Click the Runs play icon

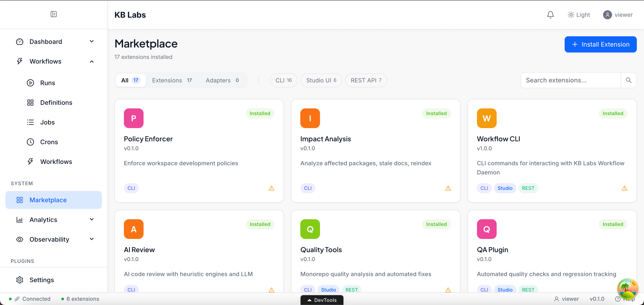[x=30, y=83]
